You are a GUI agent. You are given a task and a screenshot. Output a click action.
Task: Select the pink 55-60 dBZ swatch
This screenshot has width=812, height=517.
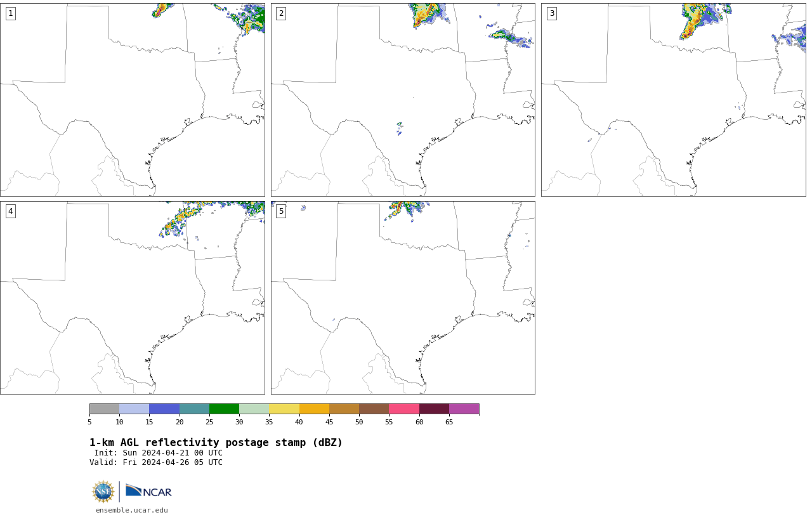404,409
